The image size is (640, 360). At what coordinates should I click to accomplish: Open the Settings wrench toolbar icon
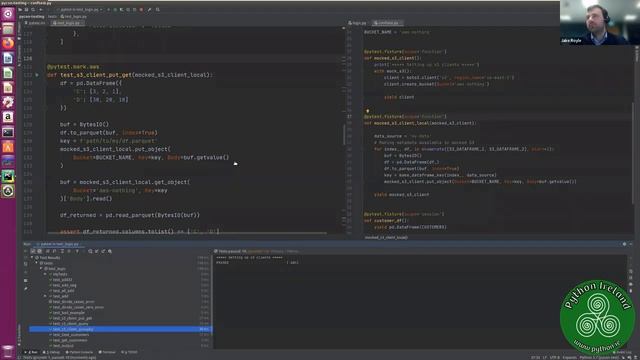149,9
